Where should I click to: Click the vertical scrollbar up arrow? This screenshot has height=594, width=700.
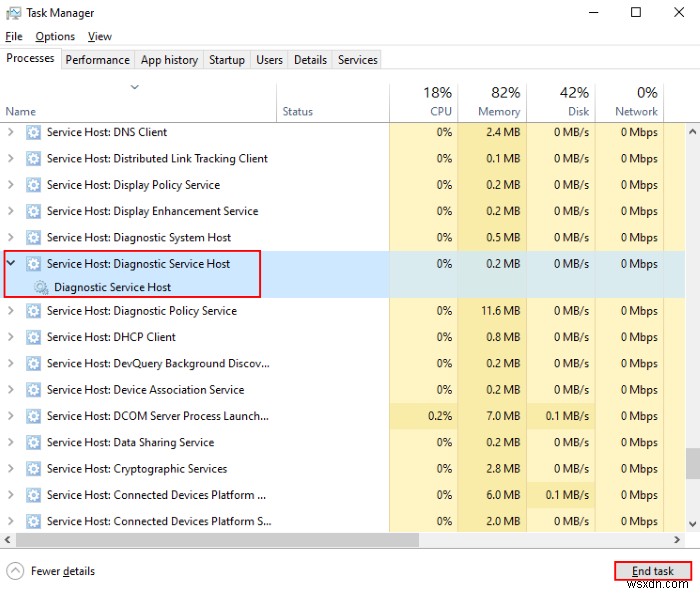coord(692,132)
